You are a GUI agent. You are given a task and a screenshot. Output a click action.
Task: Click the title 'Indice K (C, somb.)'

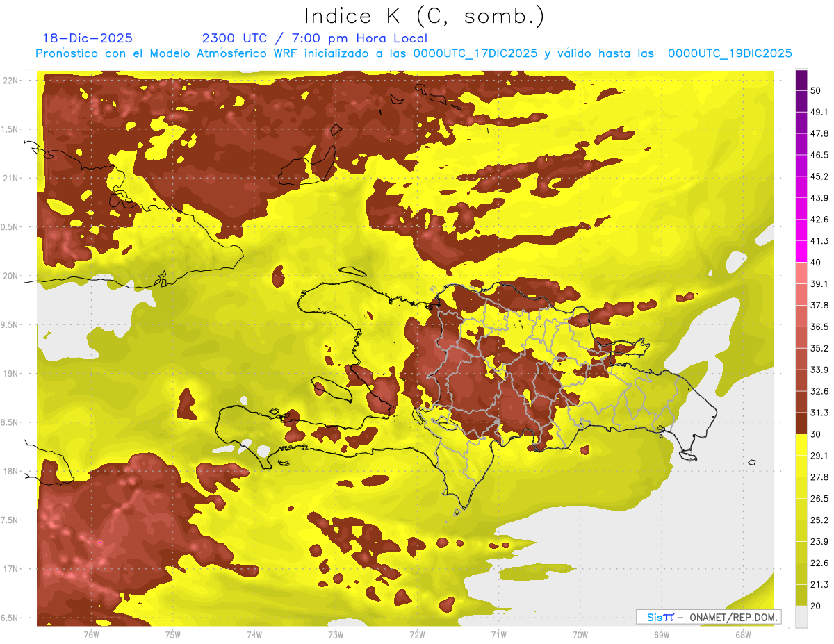click(425, 16)
